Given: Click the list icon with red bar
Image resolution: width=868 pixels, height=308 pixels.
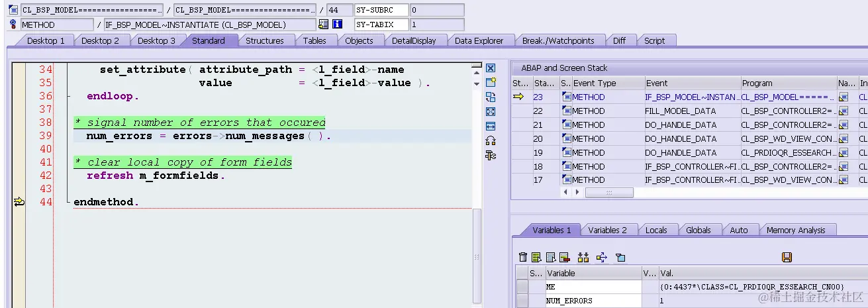Looking at the screenshot, I should 565,257.
